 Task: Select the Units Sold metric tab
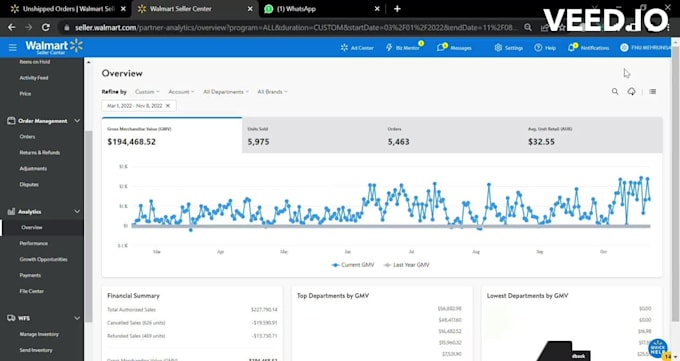point(312,135)
